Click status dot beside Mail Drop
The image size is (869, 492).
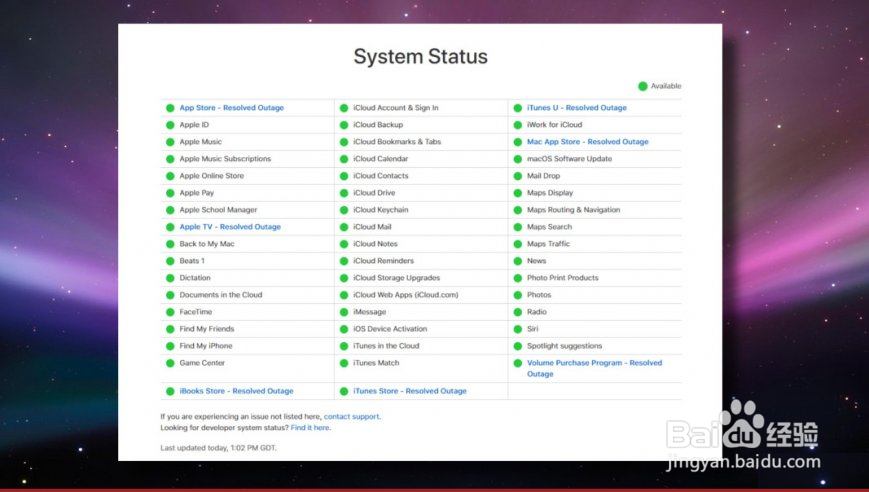(518, 176)
